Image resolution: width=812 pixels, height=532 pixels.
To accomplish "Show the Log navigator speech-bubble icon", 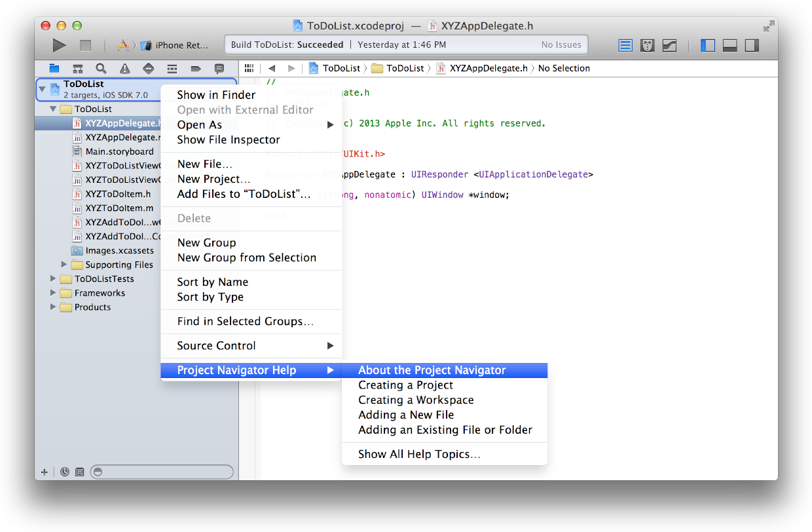I will [219, 68].
